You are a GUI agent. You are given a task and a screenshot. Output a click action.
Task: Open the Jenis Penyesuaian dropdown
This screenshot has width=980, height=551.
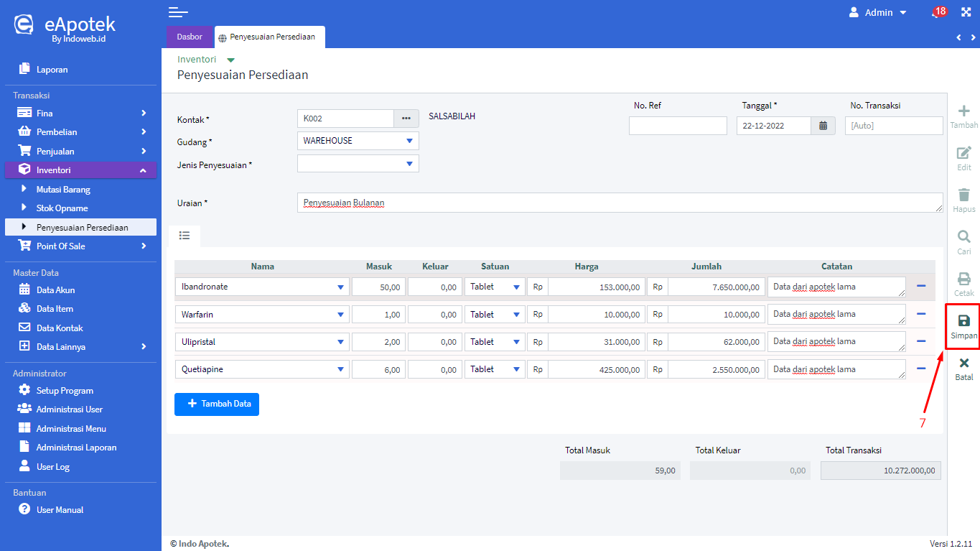coord(358,165)
